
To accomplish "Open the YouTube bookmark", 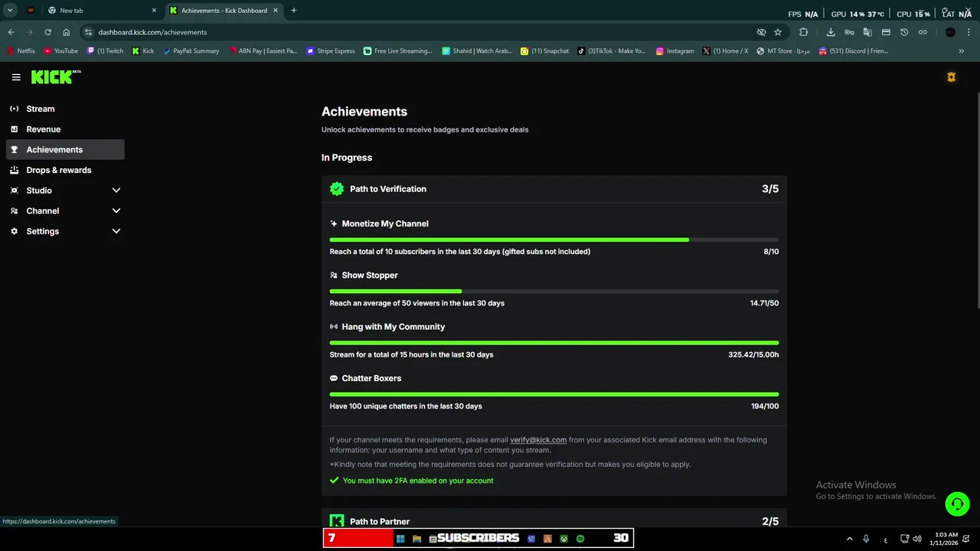I will (x=60, y=51).
